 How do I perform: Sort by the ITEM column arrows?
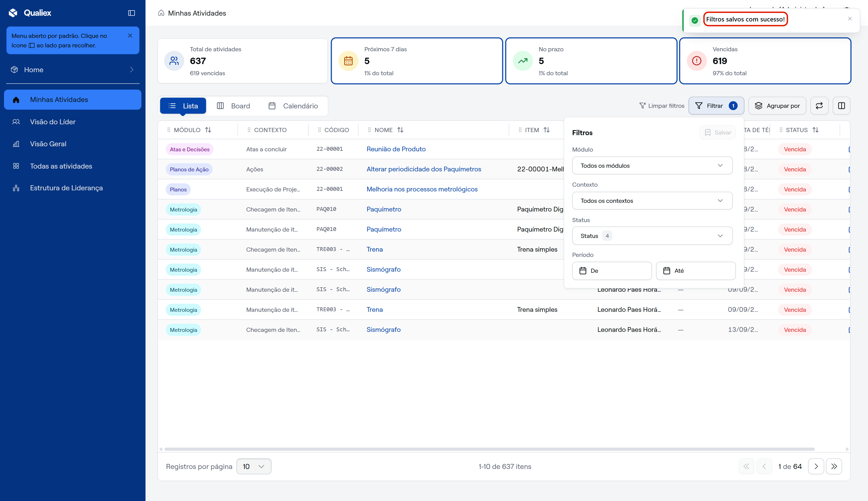(x=547, y=130)
